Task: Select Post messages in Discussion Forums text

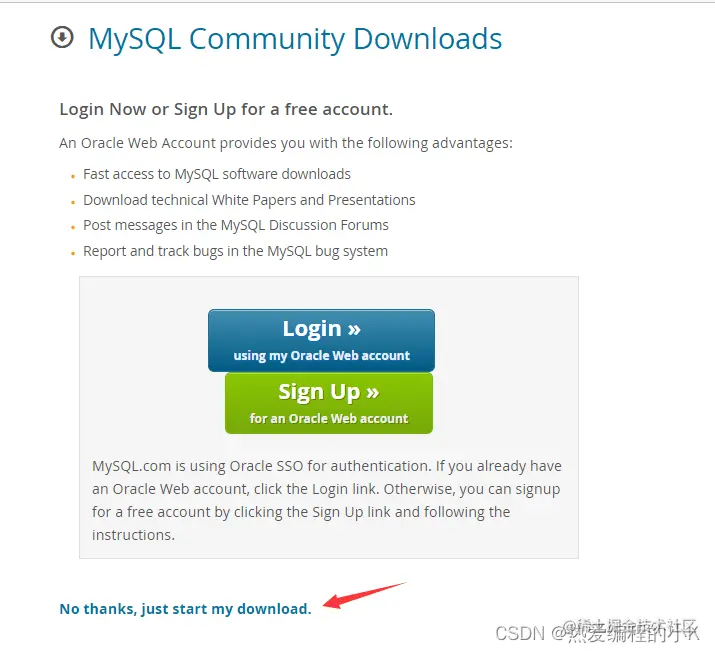Action: click(x=236, y=225)
